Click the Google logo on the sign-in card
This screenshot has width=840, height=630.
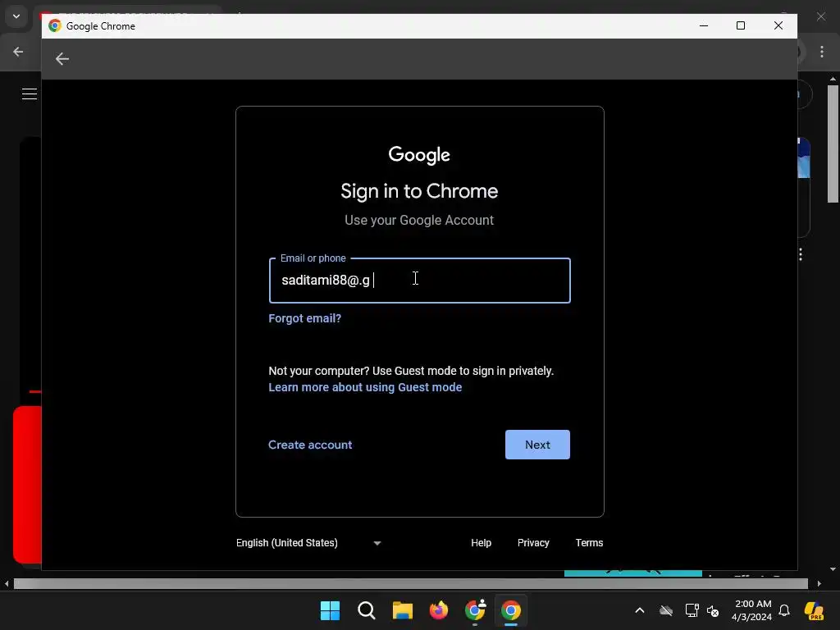419,155
